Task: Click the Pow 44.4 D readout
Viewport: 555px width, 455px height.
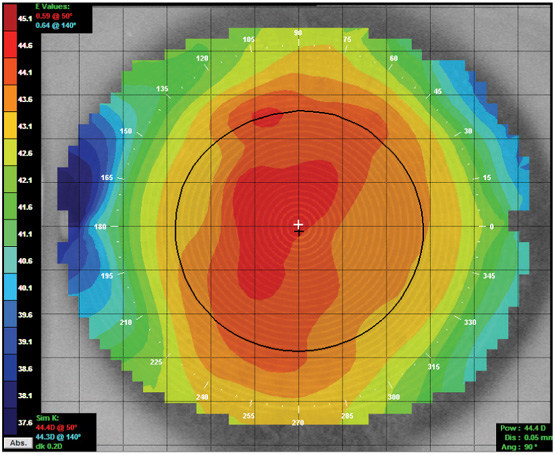Action: (x=523, y=428)
